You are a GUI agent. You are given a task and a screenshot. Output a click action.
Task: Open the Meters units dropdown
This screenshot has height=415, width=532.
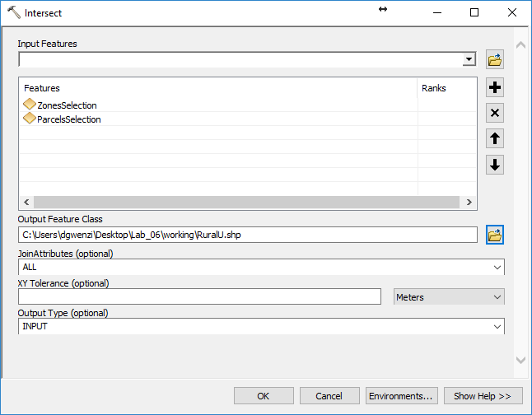coord(497,297)
